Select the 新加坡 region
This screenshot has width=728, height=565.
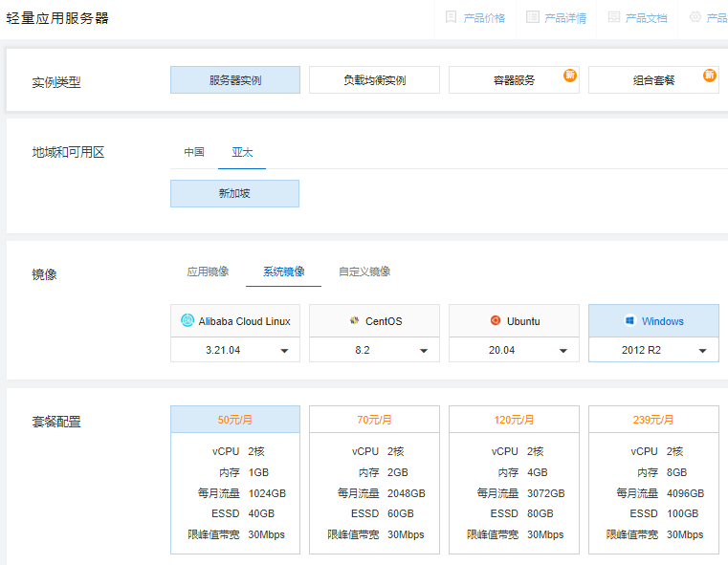[234, 193]
